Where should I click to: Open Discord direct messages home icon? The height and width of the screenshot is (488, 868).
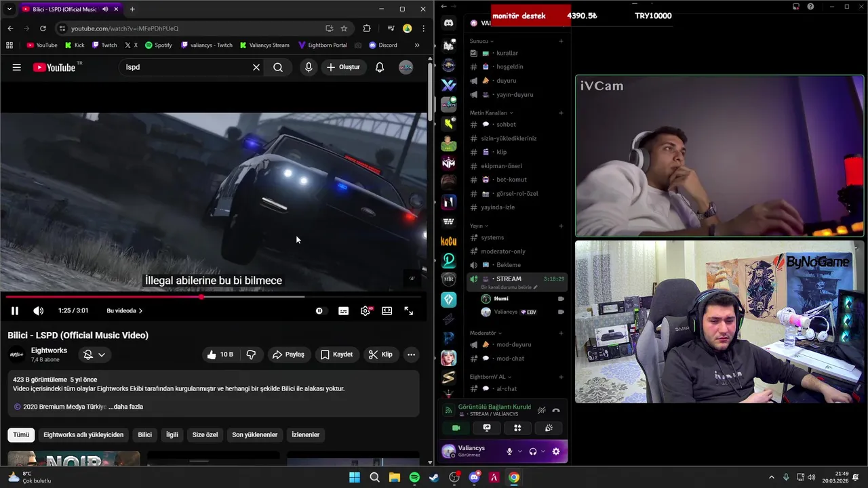pos(448,24)
